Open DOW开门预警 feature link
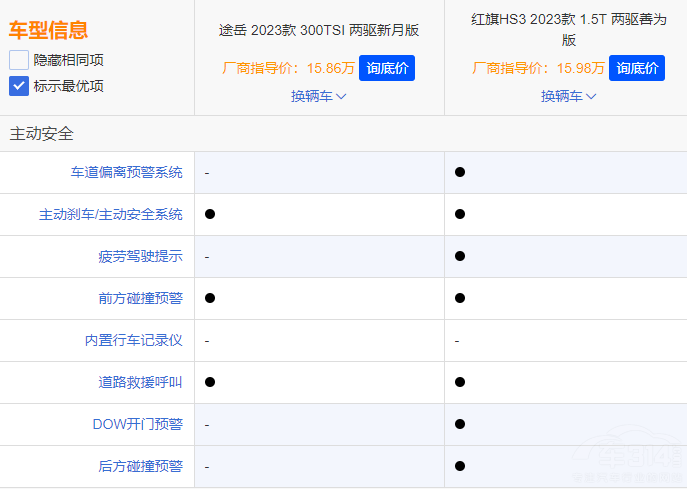 pos(137,424)
